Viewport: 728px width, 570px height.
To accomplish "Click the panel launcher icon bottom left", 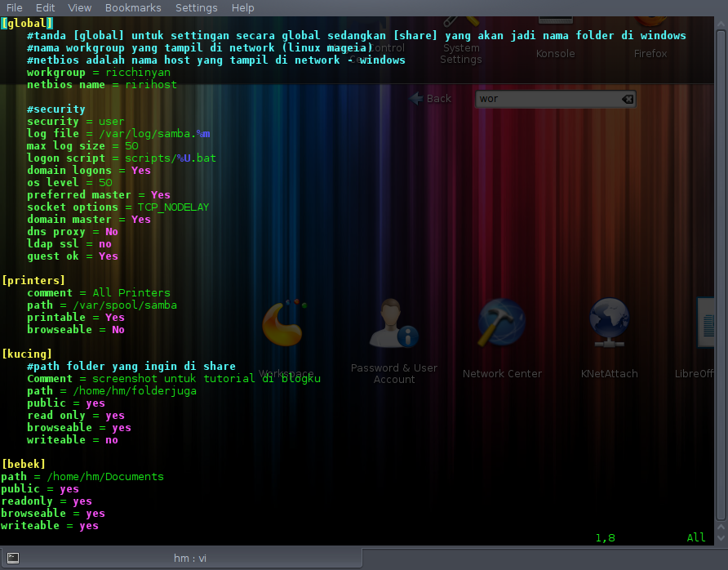I will click(x=11, y=558).
